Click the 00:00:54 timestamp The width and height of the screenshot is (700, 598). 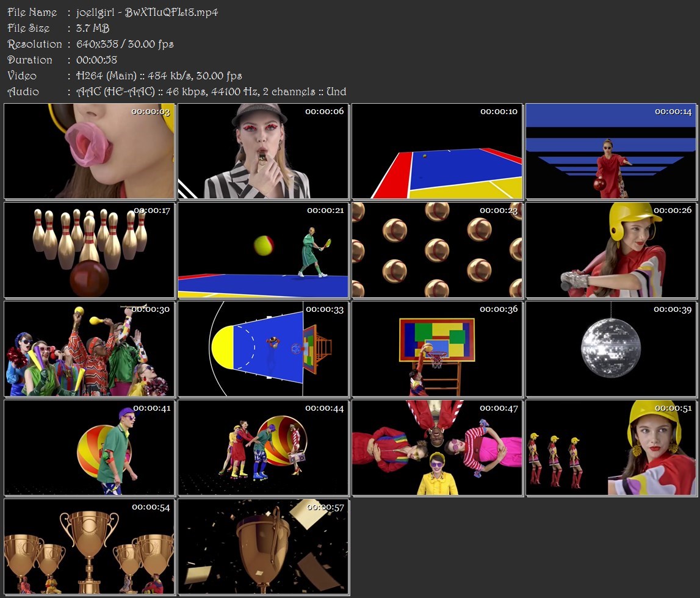point(151,507)
